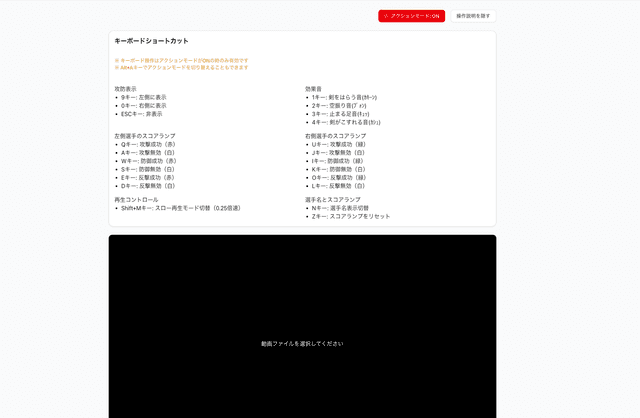Click the Zキー: スコアランプをリセット line

351,216
